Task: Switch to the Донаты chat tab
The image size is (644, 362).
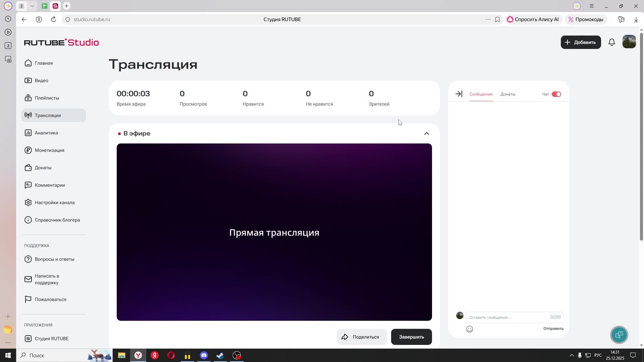Action: (x=508, y=94)
